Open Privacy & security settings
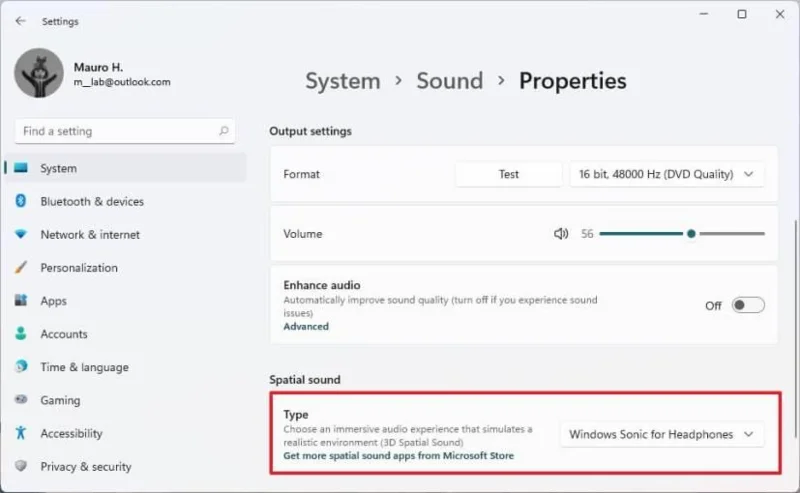 125,466
